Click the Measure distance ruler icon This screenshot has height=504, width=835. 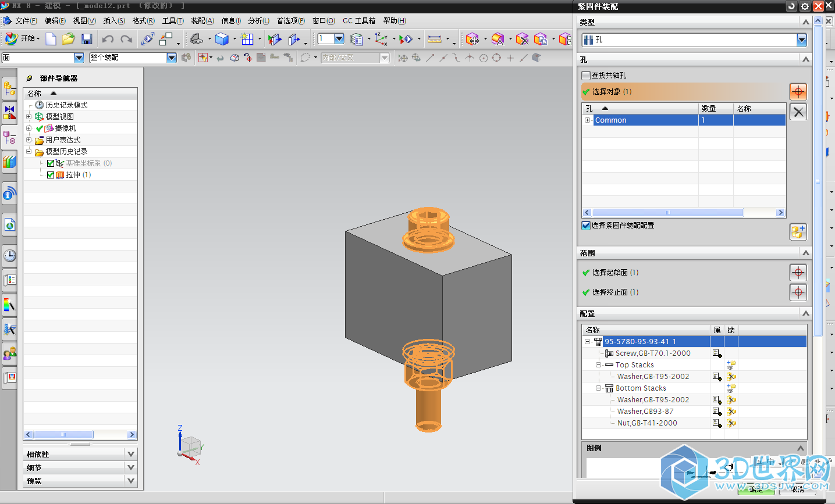tap(434, 39)
